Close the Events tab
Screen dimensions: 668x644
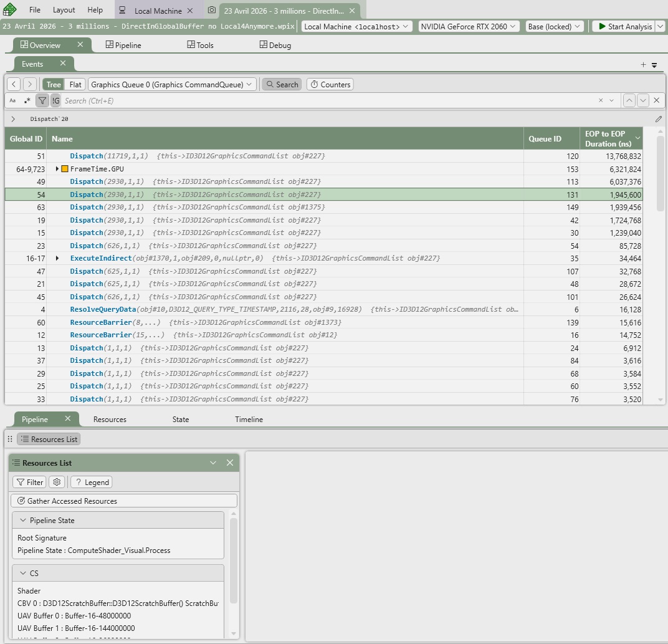pos(63,63)
